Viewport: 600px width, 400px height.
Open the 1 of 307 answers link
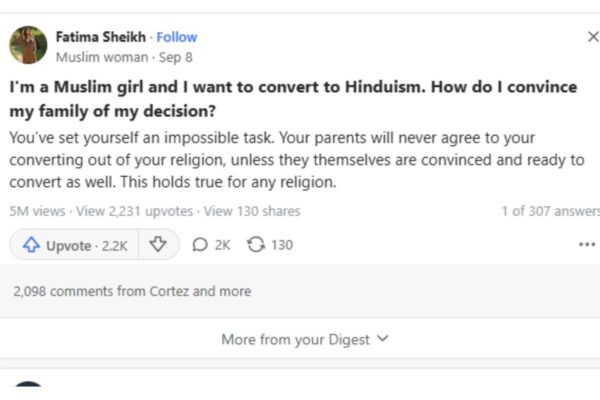click(550, 211)
